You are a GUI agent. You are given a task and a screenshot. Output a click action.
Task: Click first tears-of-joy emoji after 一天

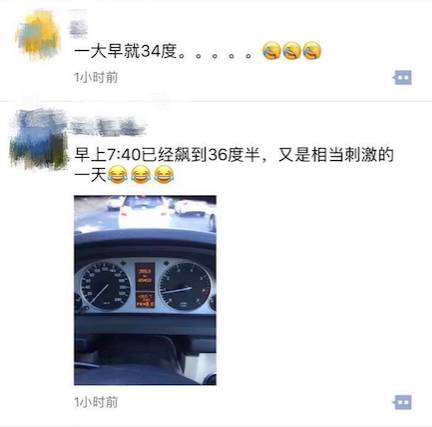tap(118, 174)
